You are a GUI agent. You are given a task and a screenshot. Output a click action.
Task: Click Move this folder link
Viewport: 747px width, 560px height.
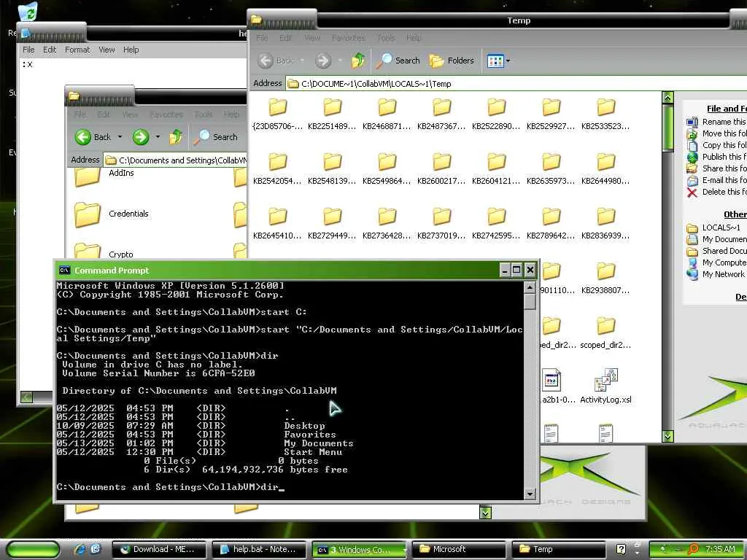coord(716,133)
